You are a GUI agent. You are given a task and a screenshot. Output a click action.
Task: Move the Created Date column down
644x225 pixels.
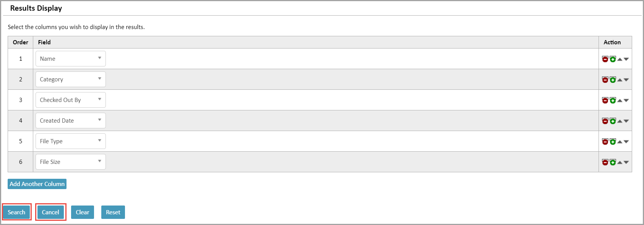626,121
